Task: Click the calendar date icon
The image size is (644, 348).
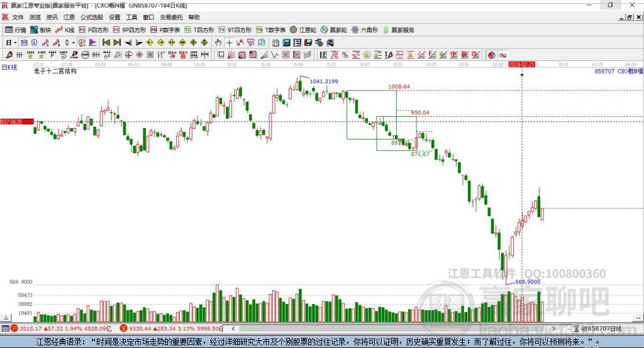Action: point(275,43)
